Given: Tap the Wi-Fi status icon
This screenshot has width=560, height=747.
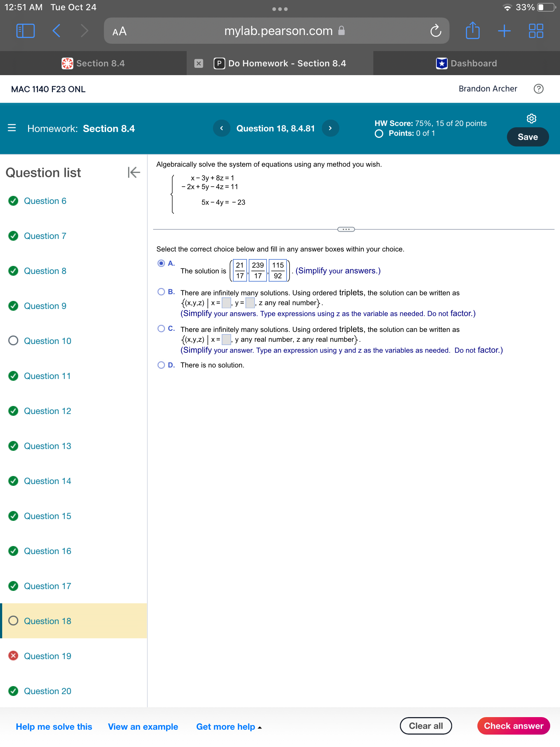Looking at the screenshot, I should tap(507, 7).
